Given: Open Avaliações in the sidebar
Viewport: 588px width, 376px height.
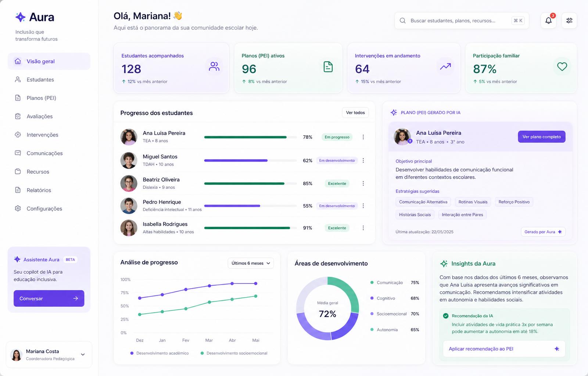Looking at the screenshot, I should click(49, 116).
